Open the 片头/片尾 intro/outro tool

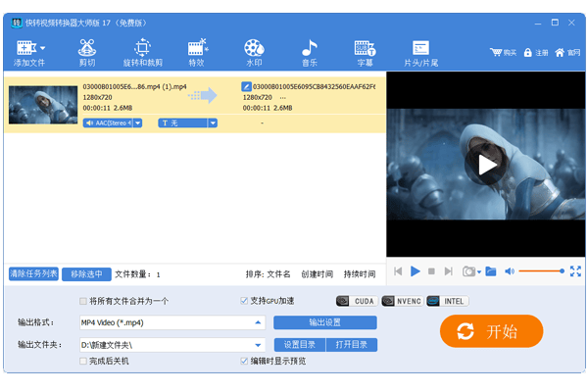point(420,53)
